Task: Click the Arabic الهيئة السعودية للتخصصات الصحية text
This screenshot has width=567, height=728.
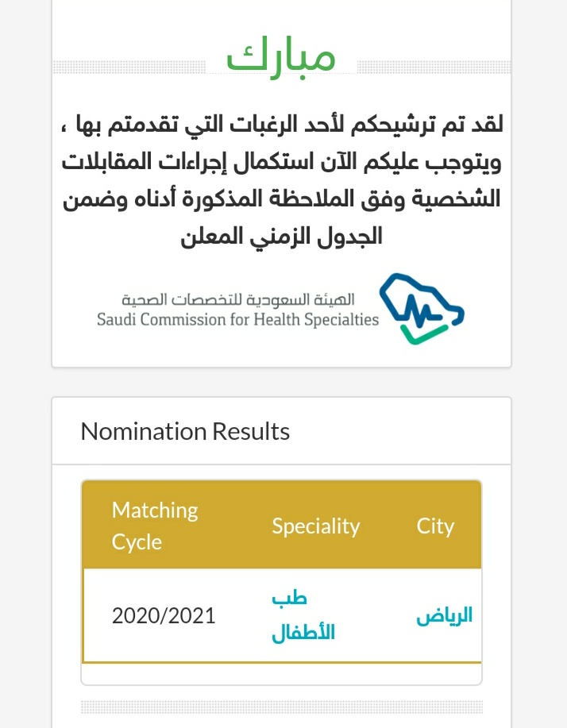Action: pyautogui.click(x=237, y=299)
